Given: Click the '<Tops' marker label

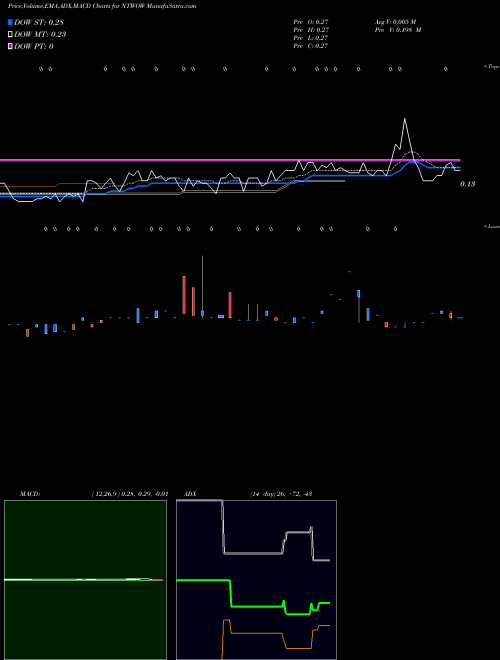Looking at the screenshot, I should coord(491,67).
